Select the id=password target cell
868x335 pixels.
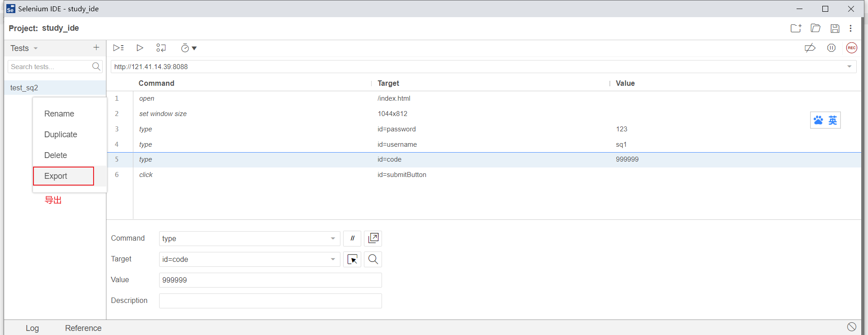tap(396, 129)
